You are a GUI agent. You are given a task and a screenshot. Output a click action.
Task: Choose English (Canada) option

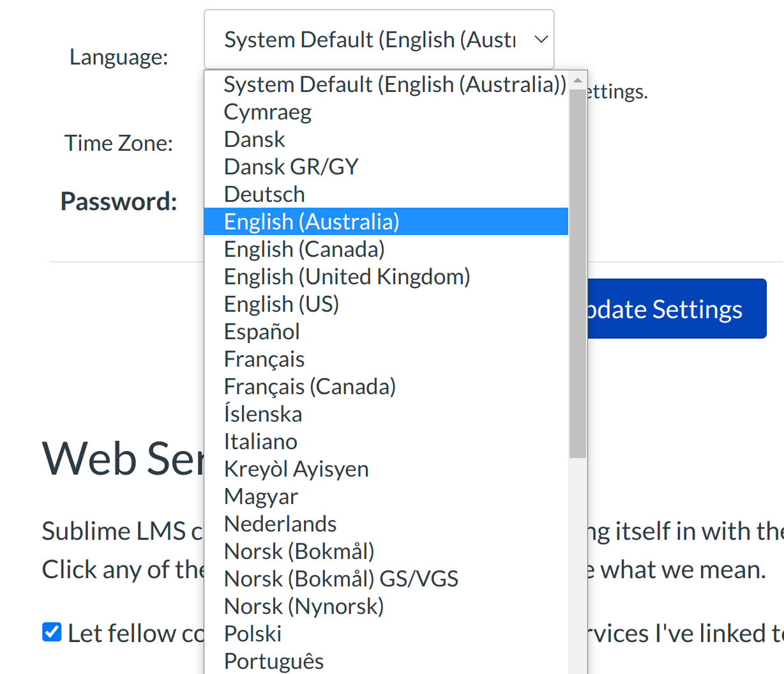coord(304,249)
